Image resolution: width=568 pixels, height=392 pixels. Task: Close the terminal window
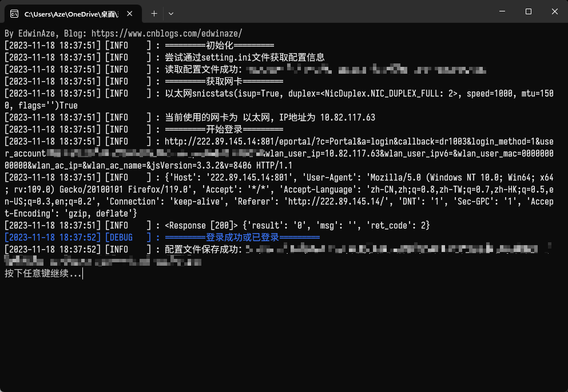tap(555, 12)
